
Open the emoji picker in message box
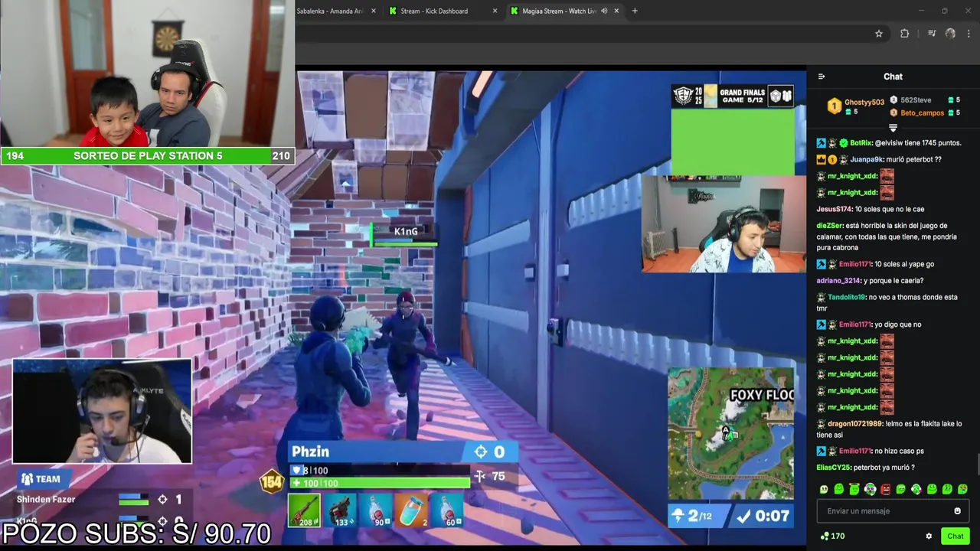click(957, 511)
